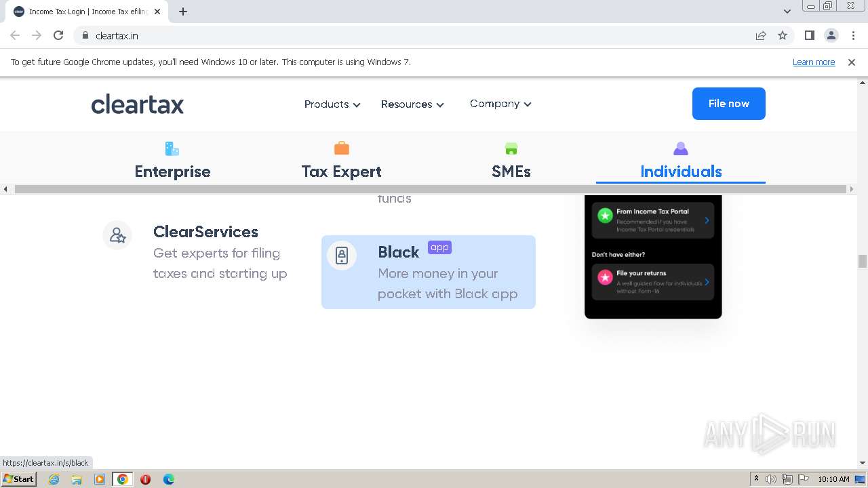Switch to the SMEs tab
The image size is (868, 488).
511,160
